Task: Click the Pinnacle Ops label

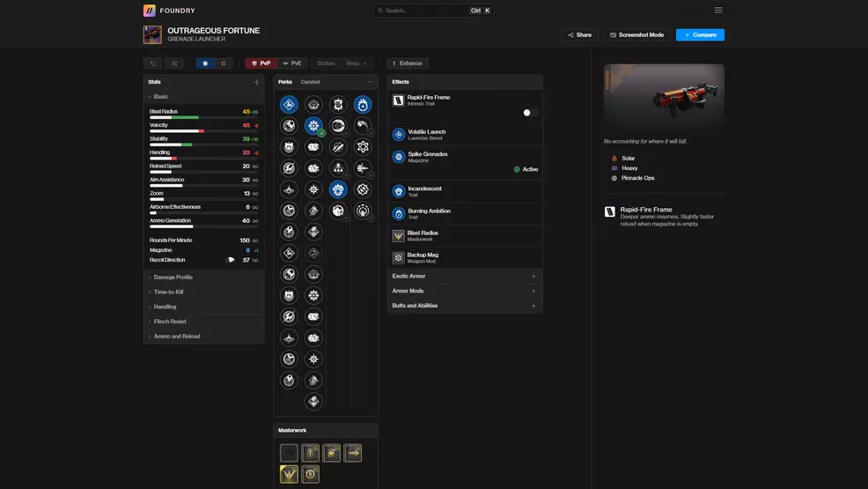Action: pos(637,178)
